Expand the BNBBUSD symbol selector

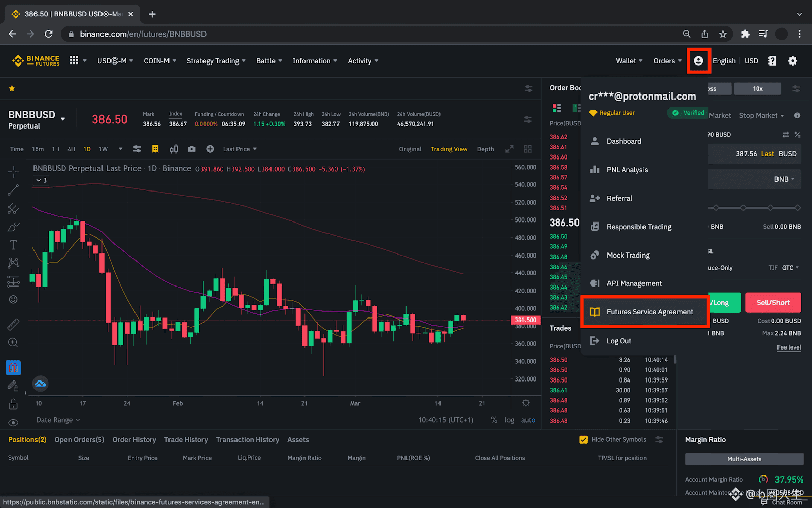pos(63,119)
